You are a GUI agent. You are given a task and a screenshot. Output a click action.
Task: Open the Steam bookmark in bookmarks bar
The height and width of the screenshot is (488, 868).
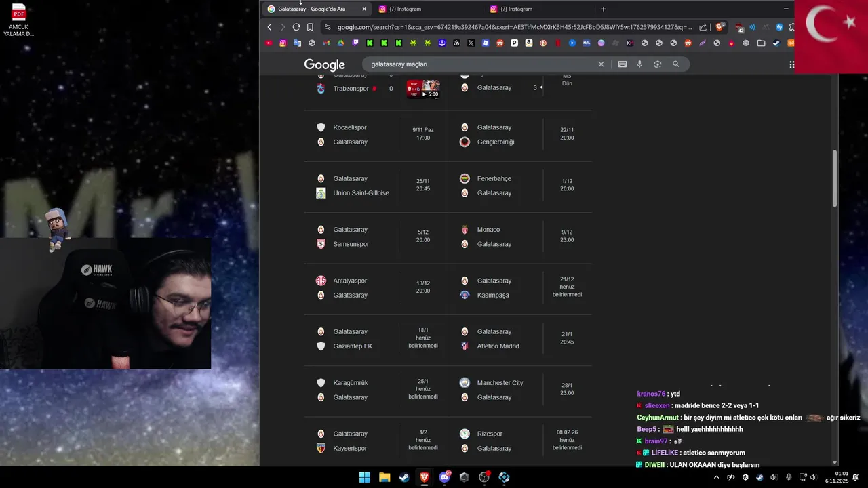(776, 43)
